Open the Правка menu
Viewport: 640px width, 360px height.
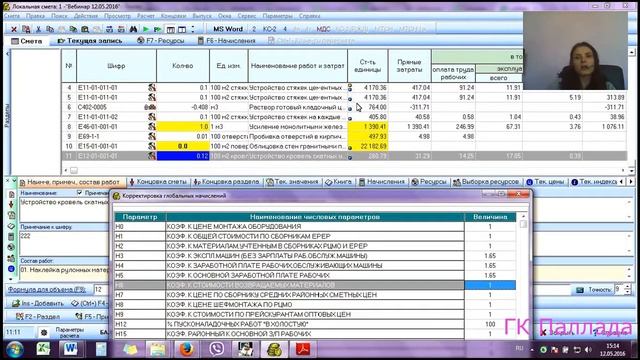pyautogui.click(x=36, y=16)
